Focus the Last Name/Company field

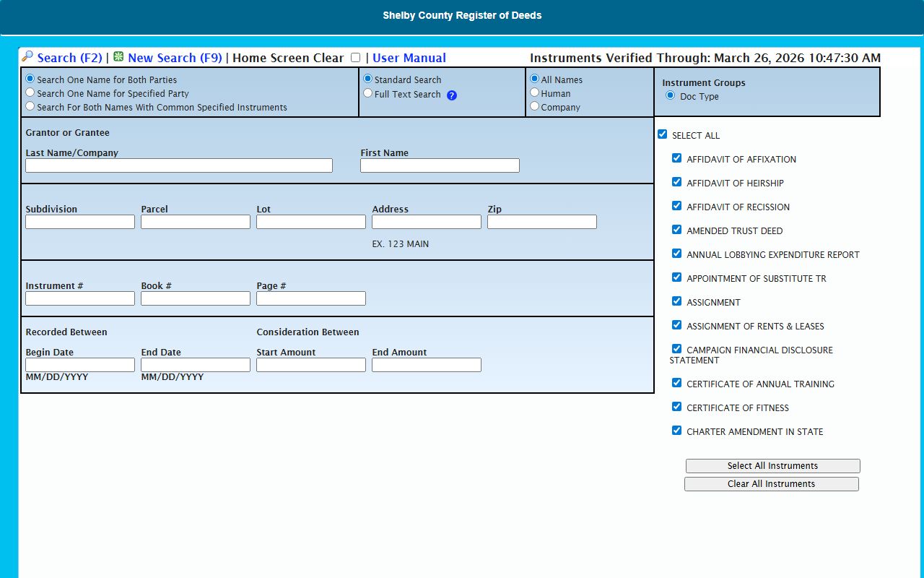coord(179,165)
